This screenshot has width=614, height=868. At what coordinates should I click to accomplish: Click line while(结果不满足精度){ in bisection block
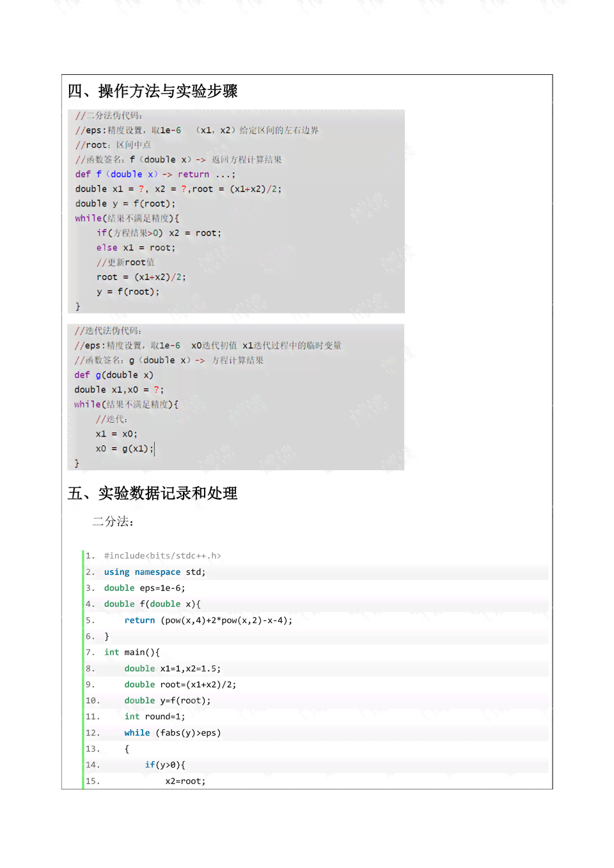[x=127, y=218]
